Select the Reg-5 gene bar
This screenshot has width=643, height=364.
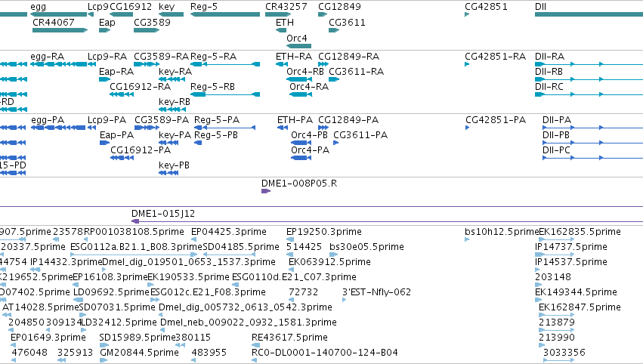(x=224, y=14)
